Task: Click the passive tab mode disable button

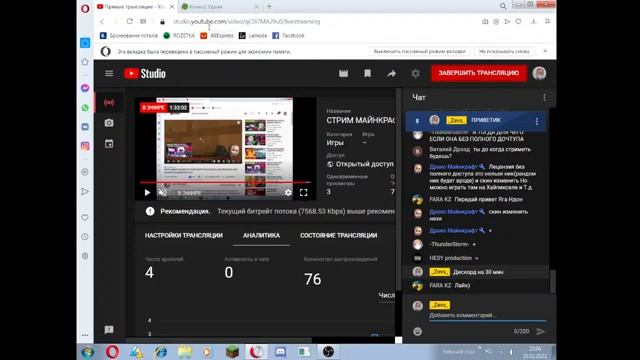Action: (419, 51)
